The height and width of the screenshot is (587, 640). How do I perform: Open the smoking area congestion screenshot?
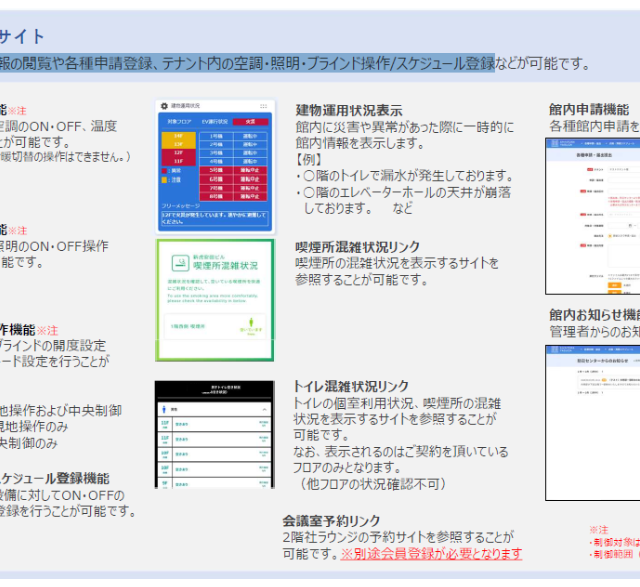214,299
